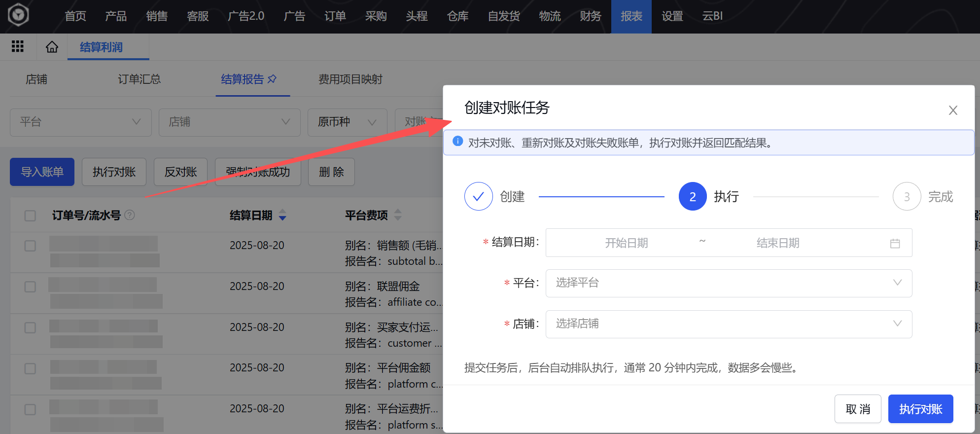Click the 反对账 button
The width and height of the screenshot is (980, 434).
[x=180, y=172]
